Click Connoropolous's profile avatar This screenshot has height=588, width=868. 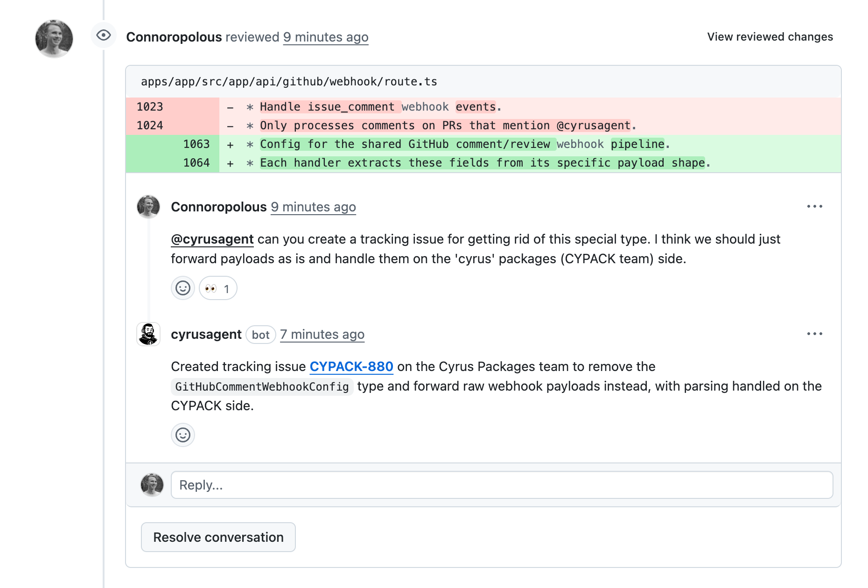(148, 207)
